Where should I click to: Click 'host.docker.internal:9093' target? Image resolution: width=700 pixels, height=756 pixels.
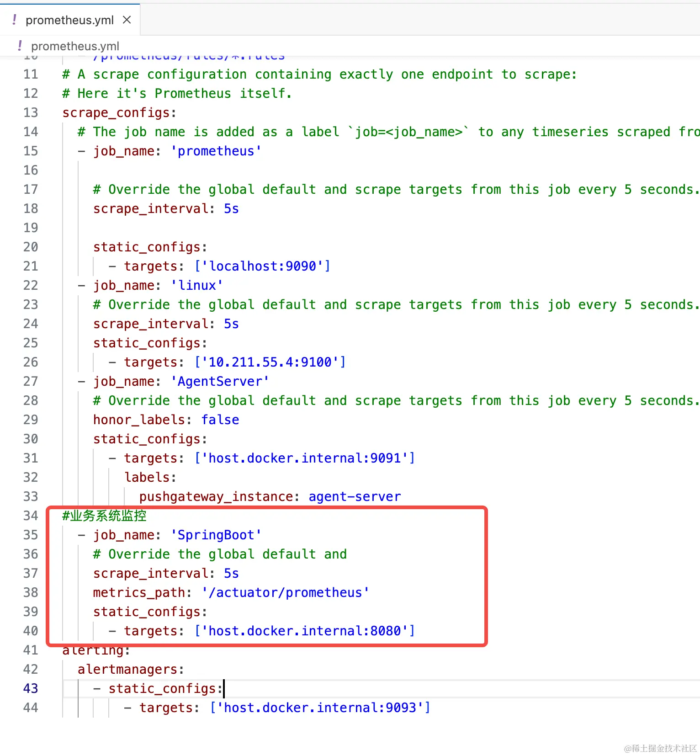point(320,708)
